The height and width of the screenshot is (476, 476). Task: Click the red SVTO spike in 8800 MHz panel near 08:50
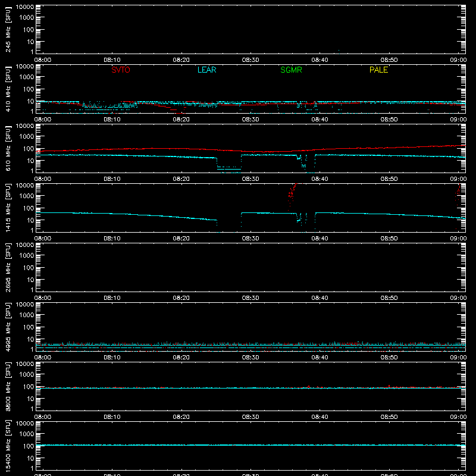(389, 386)
